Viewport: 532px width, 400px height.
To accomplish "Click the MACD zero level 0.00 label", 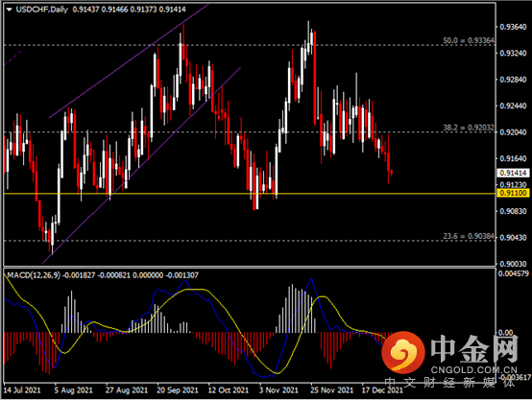I will coord(505,333).
